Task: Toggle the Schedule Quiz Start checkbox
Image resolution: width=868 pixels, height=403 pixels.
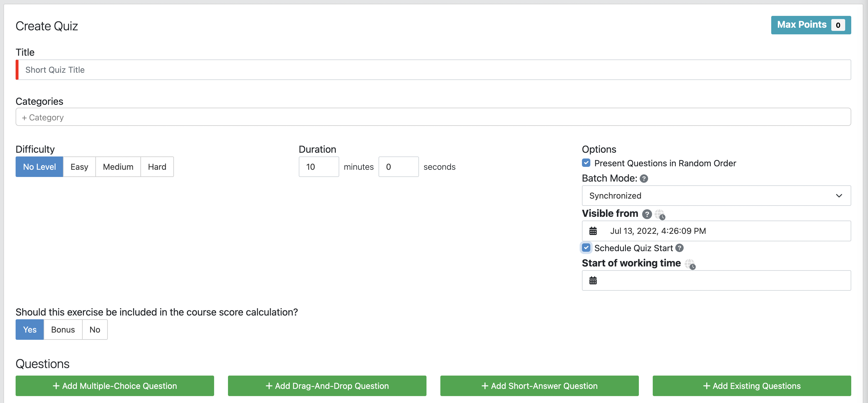Action: [586, 248]
